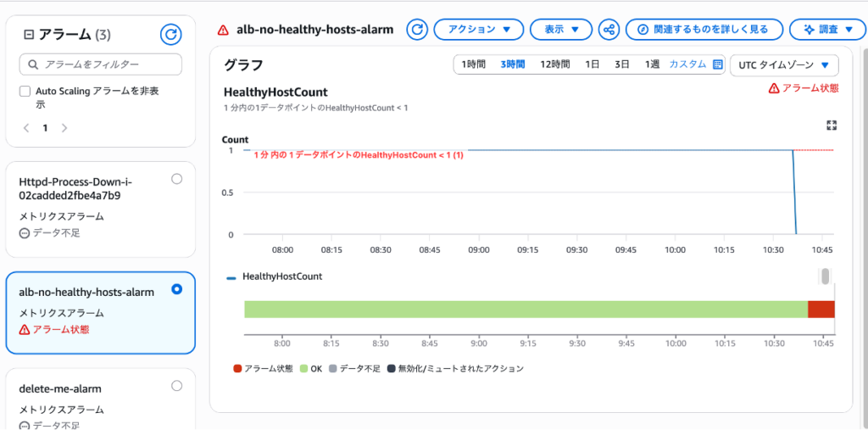Click アラーム状態 status in alb alarm card
Image resolution: width=868 pixels, height=430 pixels.
[54, 330]
